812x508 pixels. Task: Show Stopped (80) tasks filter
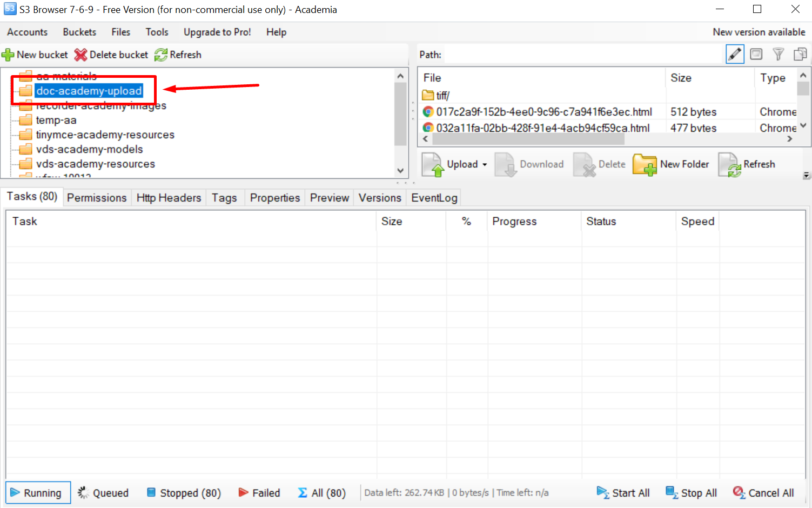point(184,493)
